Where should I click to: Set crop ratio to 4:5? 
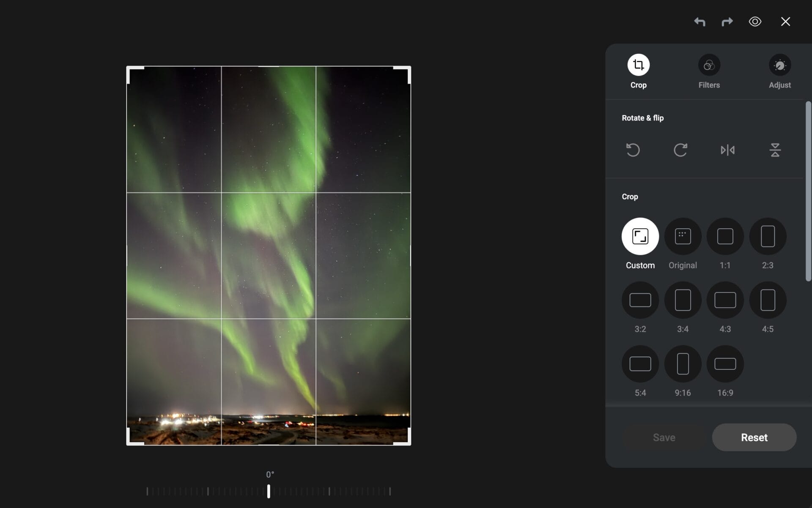(768, 300)
